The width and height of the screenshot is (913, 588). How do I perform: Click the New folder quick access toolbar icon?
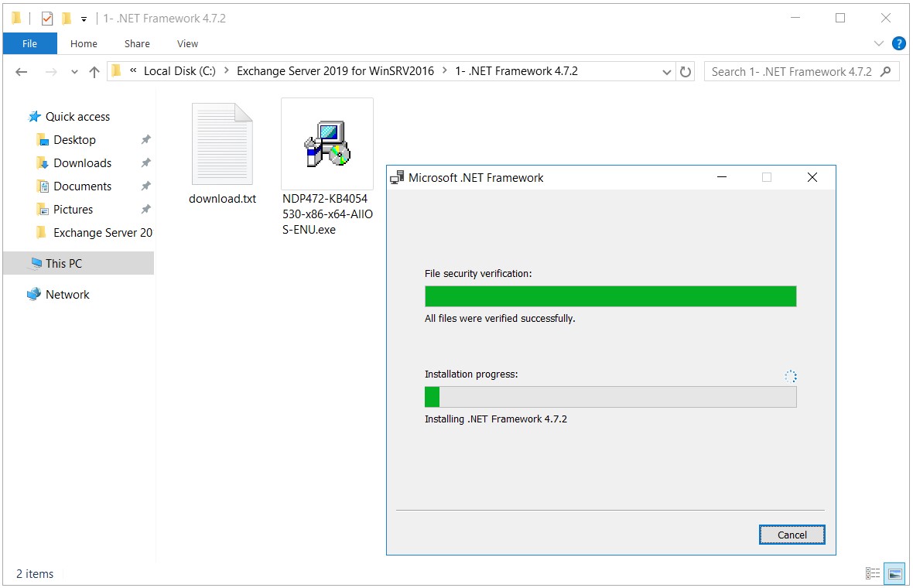click(67, 19)
